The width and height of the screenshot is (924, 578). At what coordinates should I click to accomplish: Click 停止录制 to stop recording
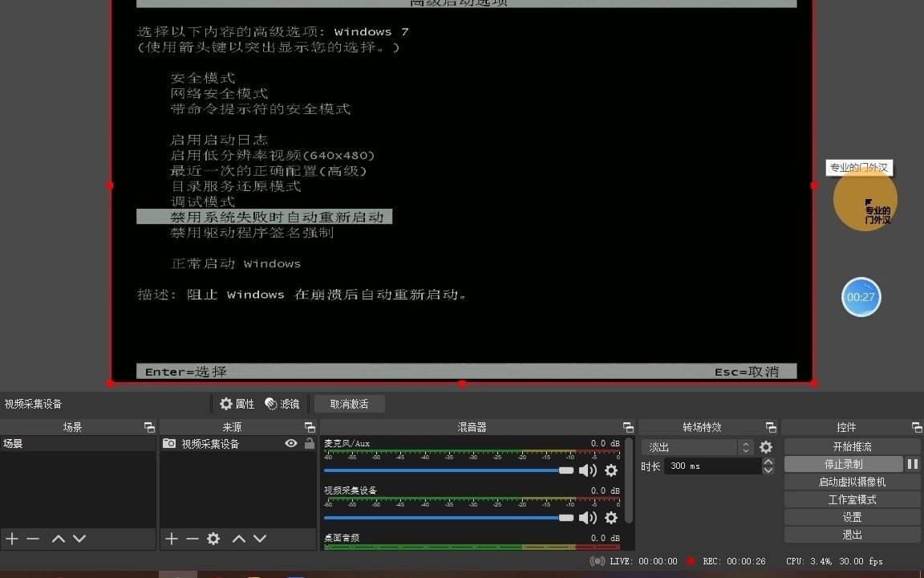click(844, 463)
